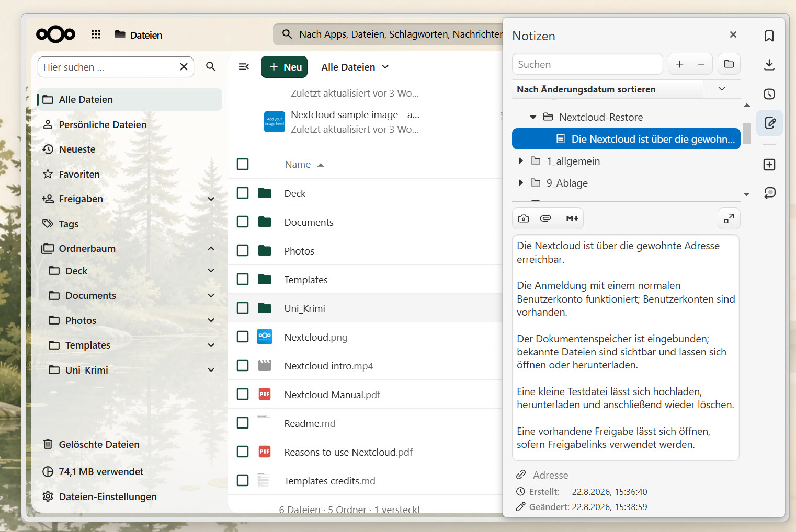Click the Nextcloud logo
The image size is (796, 532).
[x=55, y=34]
